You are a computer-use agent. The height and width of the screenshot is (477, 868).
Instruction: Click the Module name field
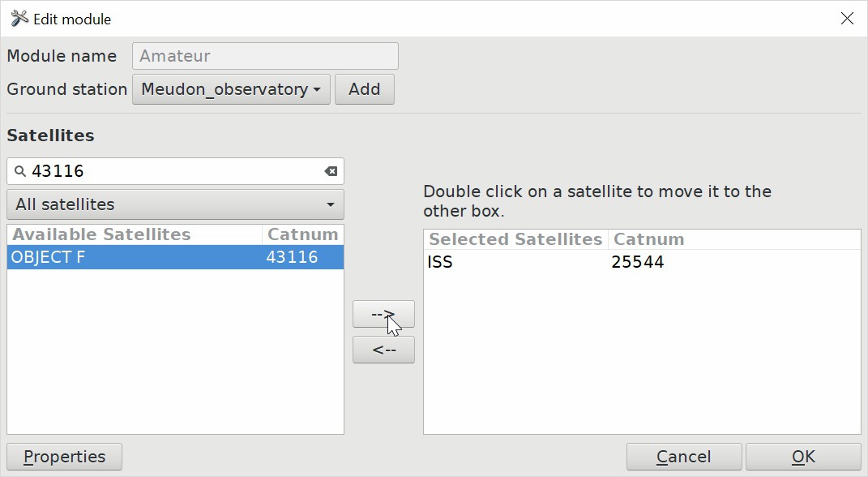click(x=265, y=56)
